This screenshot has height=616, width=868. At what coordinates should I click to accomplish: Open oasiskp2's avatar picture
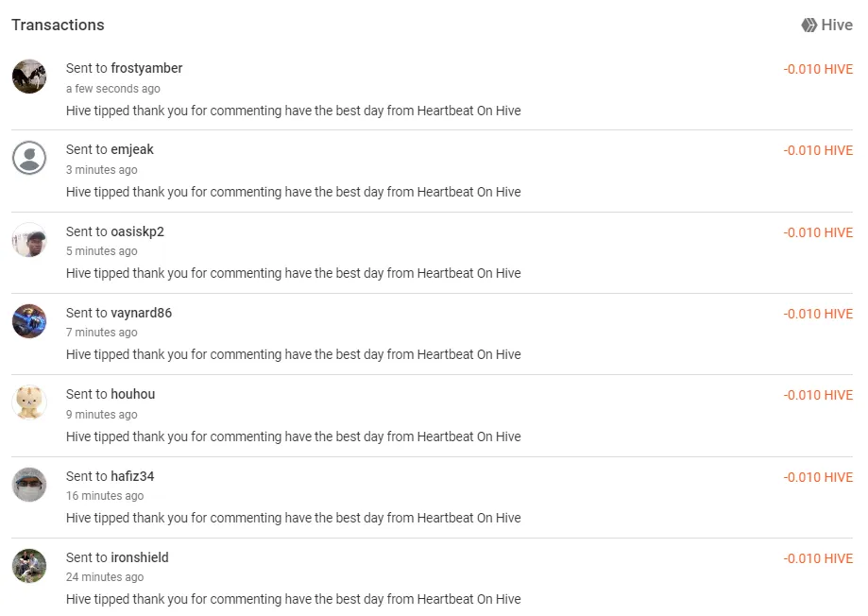pos(29,240)
